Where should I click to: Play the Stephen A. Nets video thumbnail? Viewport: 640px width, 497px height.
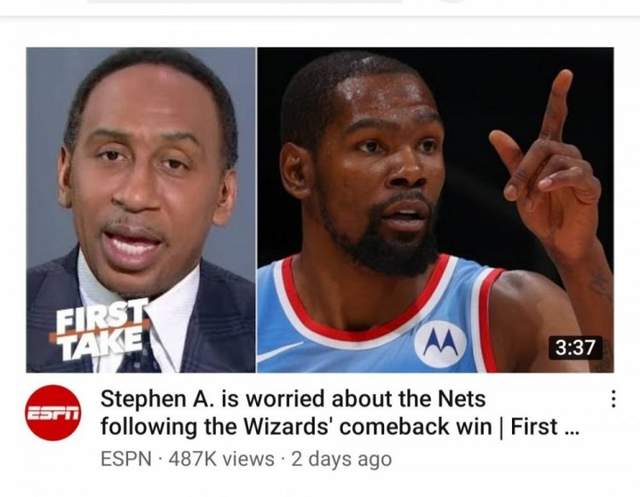point(320,210)
